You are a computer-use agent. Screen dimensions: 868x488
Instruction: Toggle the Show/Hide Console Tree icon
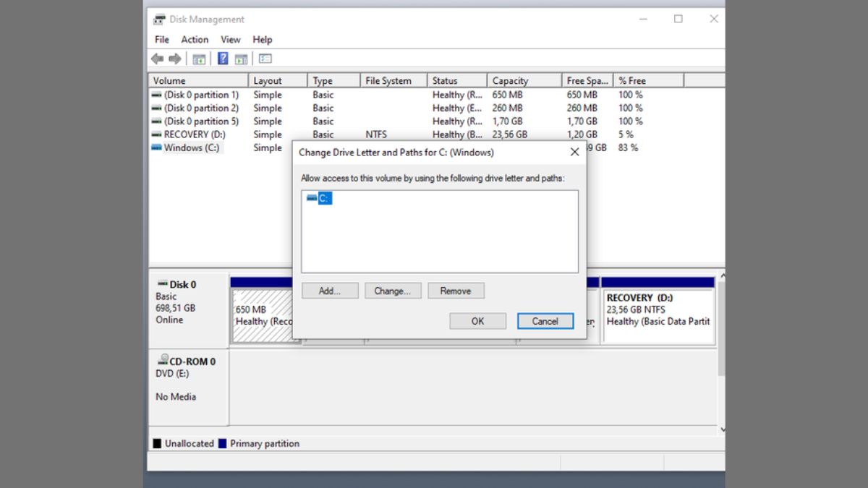(x=199, y=59)
